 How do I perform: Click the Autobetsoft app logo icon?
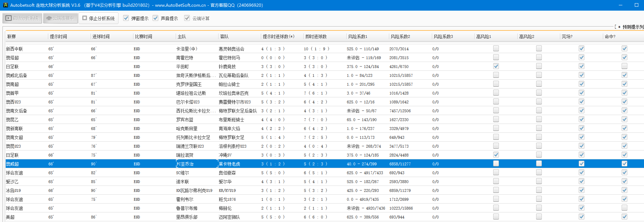pyautogui.click(x=5, y=5)
